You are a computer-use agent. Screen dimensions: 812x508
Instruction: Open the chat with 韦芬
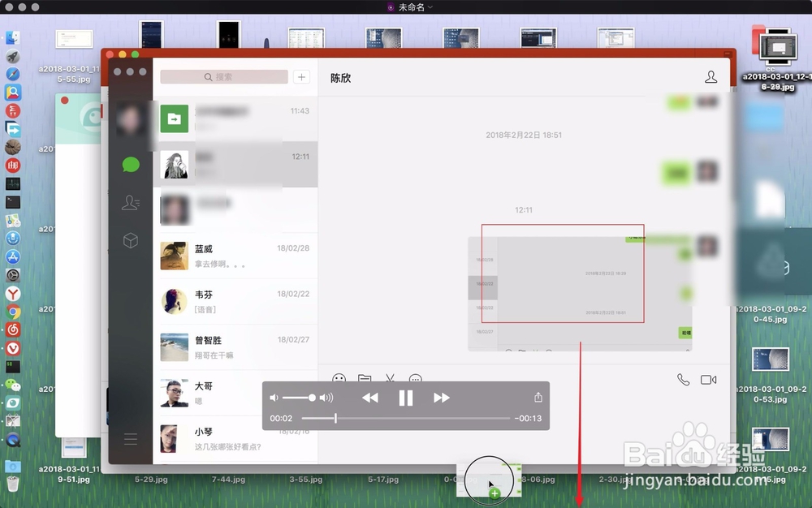[235, 301]
